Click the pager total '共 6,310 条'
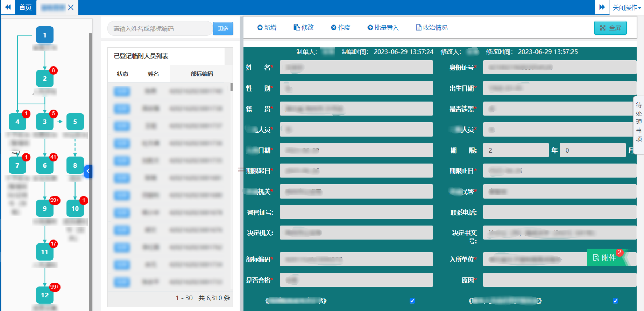This screenshot has height=311, width=644. click(214, 298)
